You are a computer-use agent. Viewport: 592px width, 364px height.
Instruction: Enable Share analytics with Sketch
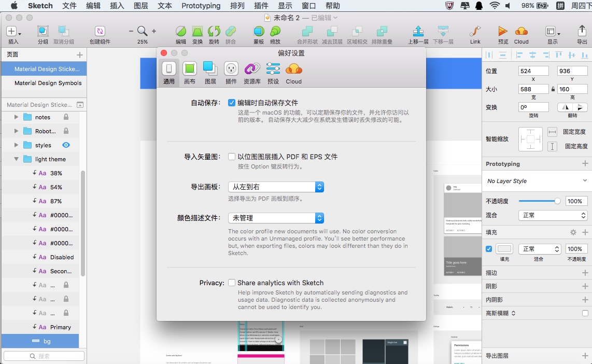tap(232, 283)
